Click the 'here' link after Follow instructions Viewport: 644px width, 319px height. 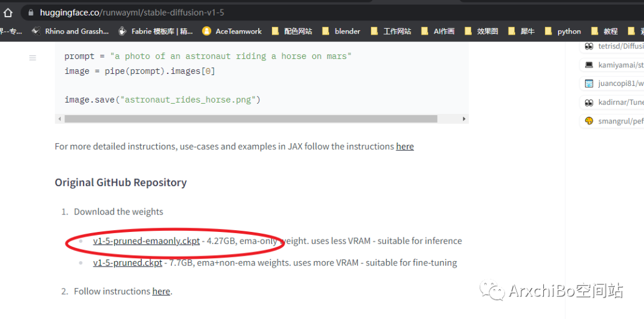point(161,292)
